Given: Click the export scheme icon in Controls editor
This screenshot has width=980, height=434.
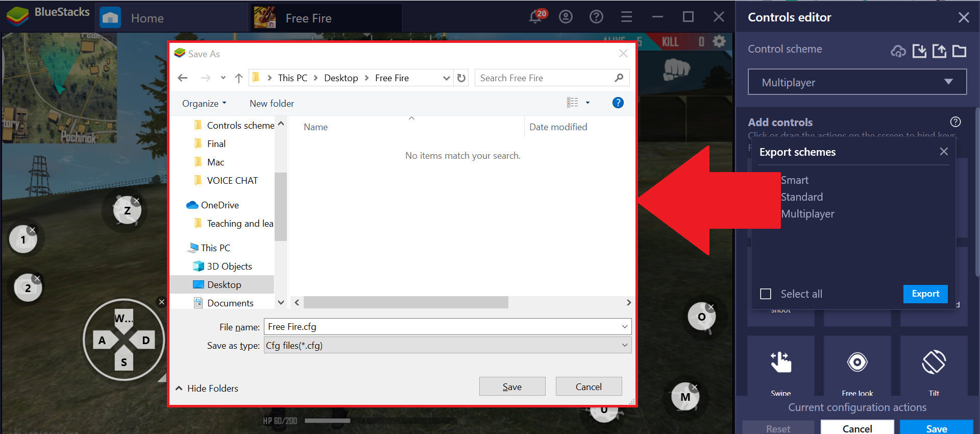Looking at the screenshot, I should [x=939, y=51].
